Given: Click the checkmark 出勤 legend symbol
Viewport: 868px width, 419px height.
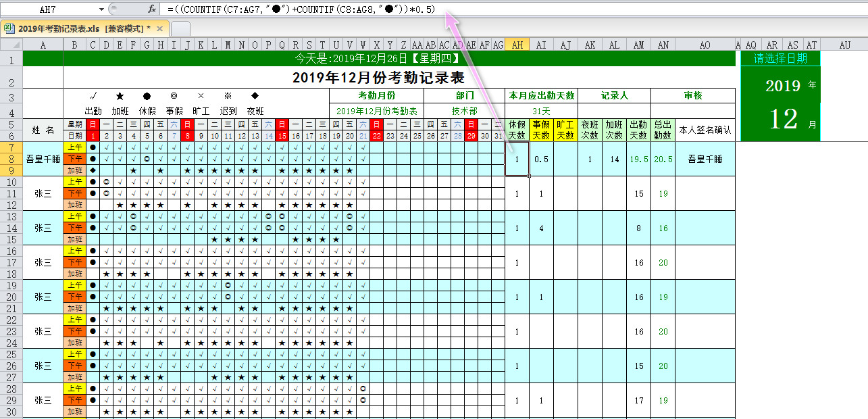Looking at the screenshot, I should [93, 96].
